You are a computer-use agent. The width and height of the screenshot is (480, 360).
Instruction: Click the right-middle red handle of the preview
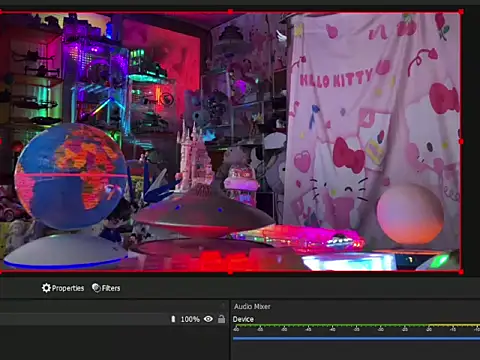point(461,142)
